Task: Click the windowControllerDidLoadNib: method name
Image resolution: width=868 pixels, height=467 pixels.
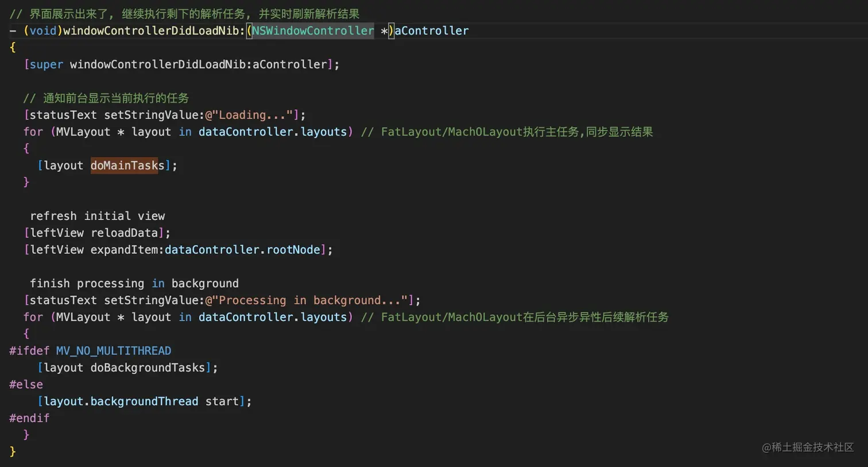Action: tap(154, 30)
